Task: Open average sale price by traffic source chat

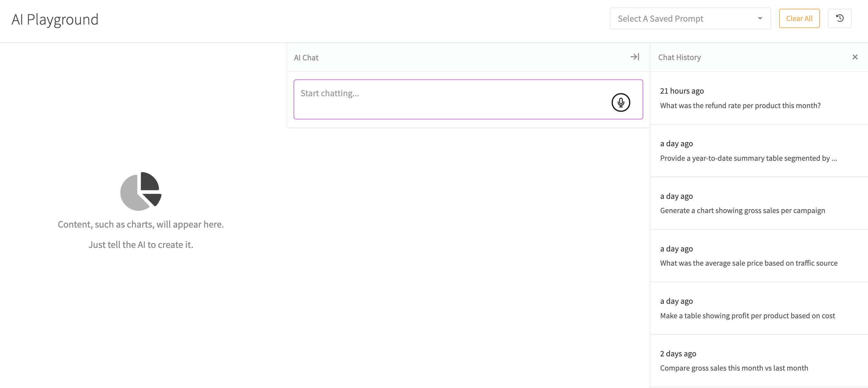Action: pyautogui.click(x=749, y=263)
